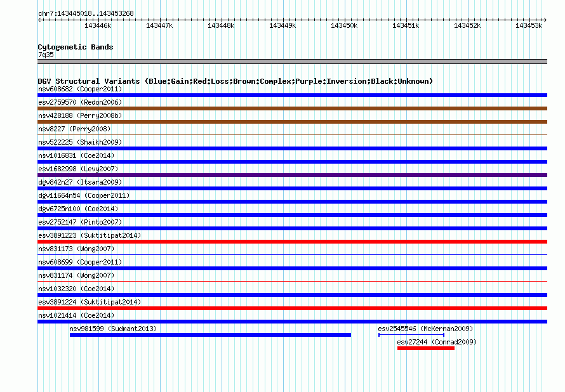Click the blue nsv522225 gain bar
This screenshot has width=565, height=392.
click(x=292, y=148)
